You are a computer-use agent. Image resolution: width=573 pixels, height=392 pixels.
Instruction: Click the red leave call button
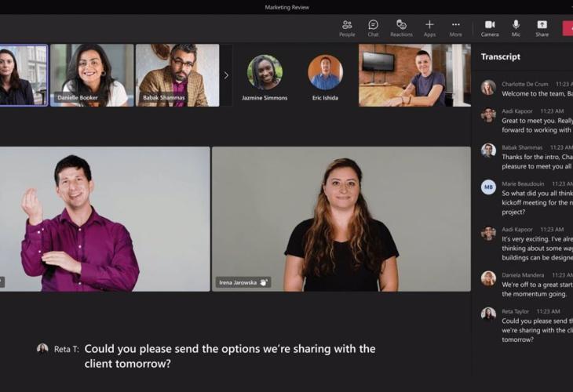click(x=568, y=28)
